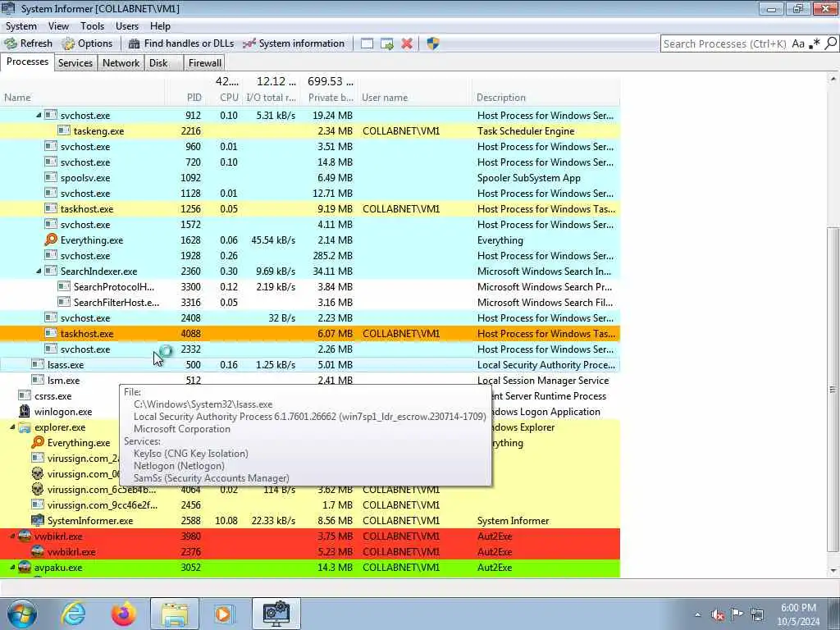
Task: Switch to the Network tab
Action: coord(121,63)
